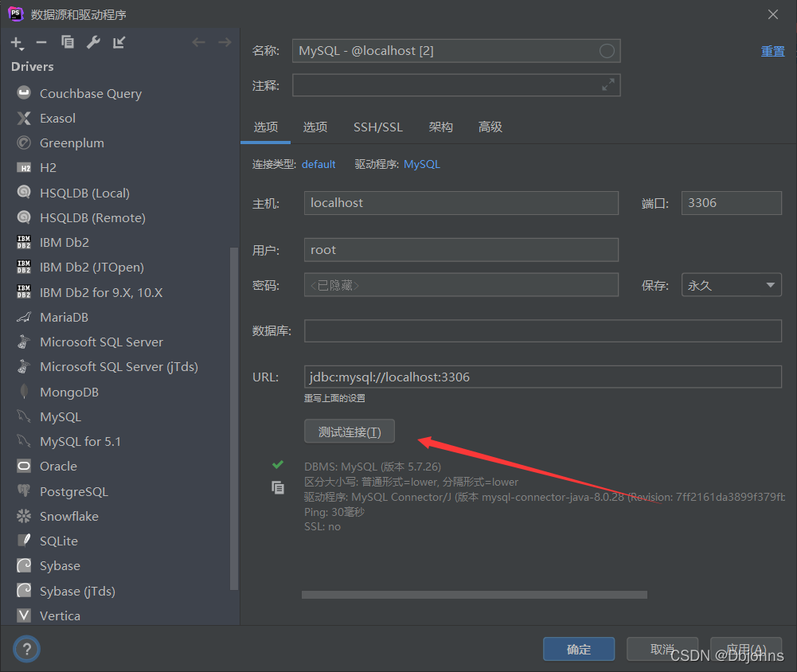Select Microsoft SQL Server (jTds) driver
The image size is (797, 672).
(119, 366)
